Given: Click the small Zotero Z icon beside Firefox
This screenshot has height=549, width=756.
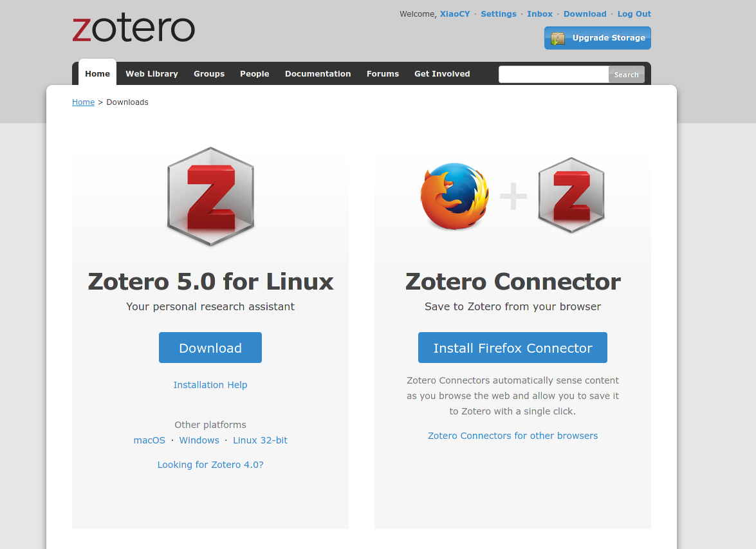Looking at the screenshot, I should [571, 195].
